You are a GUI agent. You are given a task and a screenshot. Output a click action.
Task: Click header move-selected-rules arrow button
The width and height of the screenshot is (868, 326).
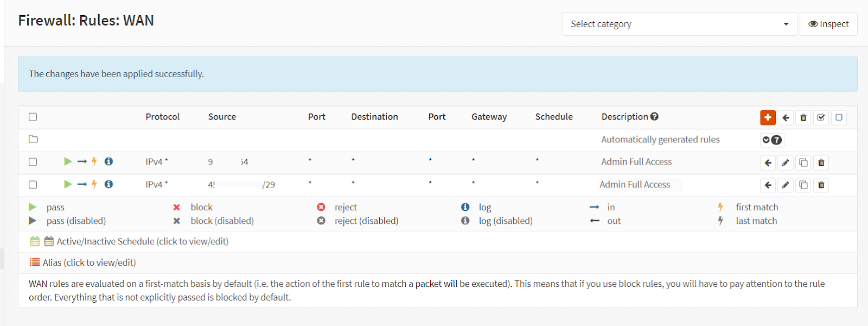click(786, 117)
